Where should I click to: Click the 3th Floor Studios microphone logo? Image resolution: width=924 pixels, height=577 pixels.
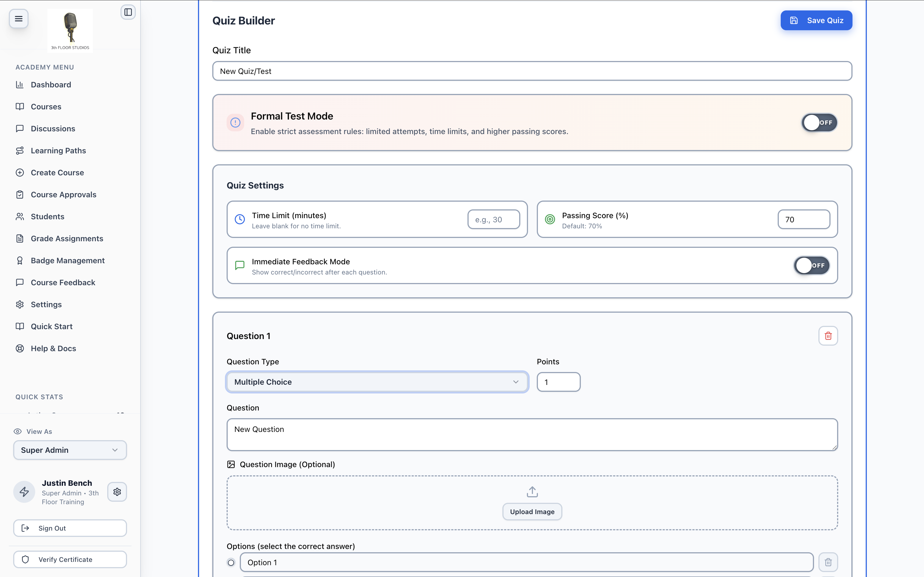coord(70,30)
